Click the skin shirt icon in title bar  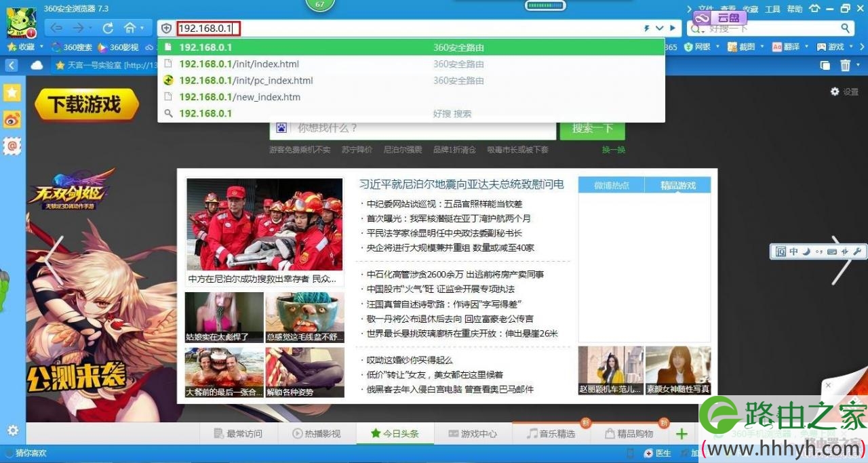pyautogui.click(x=814, y=9)
